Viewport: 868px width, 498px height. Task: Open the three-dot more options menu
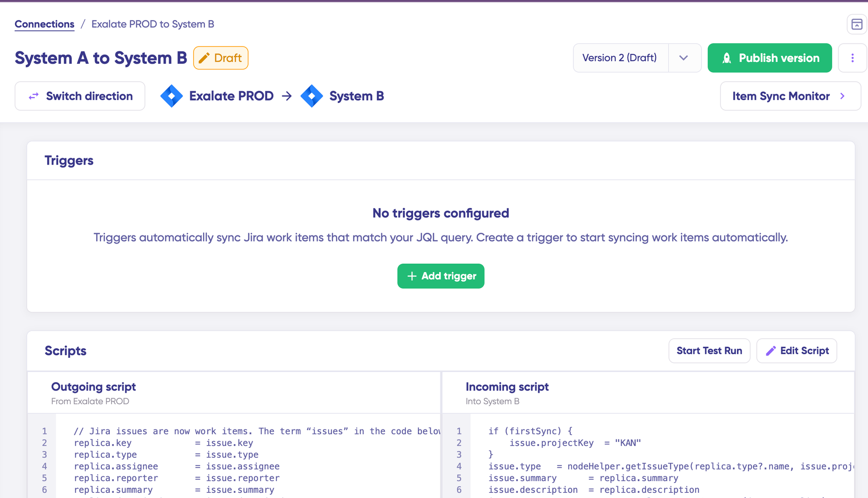coord(852,58)
